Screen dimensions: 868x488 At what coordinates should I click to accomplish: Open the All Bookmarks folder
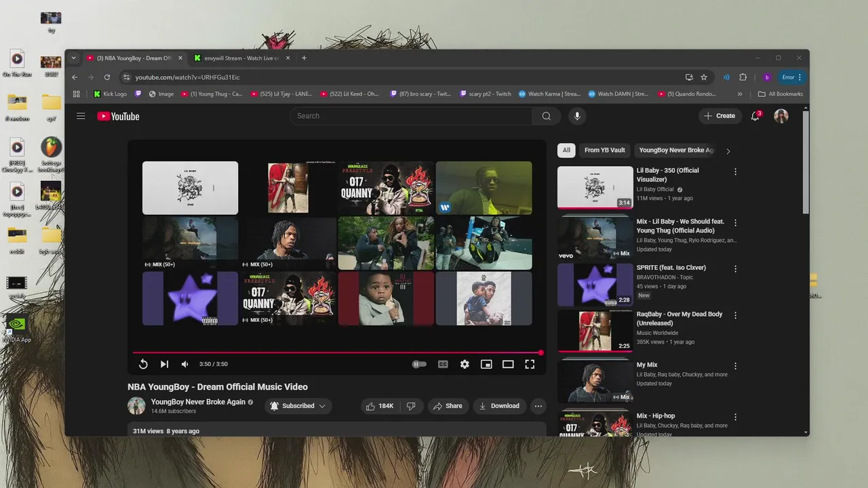780,94
